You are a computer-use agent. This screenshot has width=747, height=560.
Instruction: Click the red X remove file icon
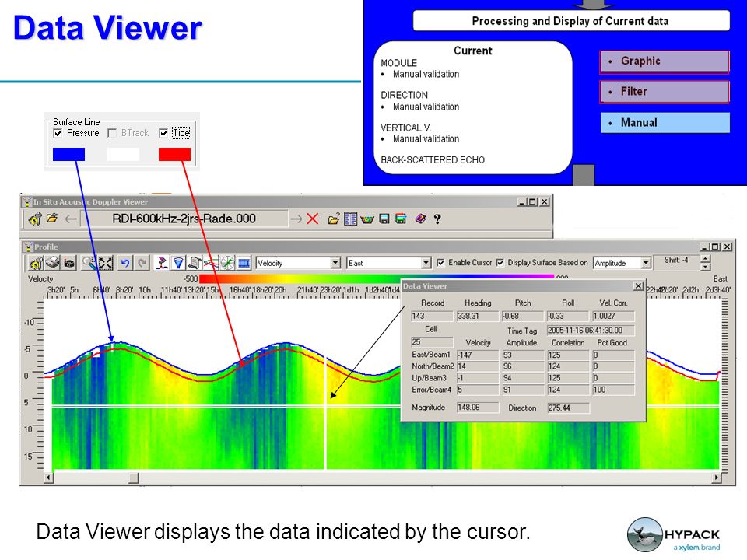click(313, 219)
